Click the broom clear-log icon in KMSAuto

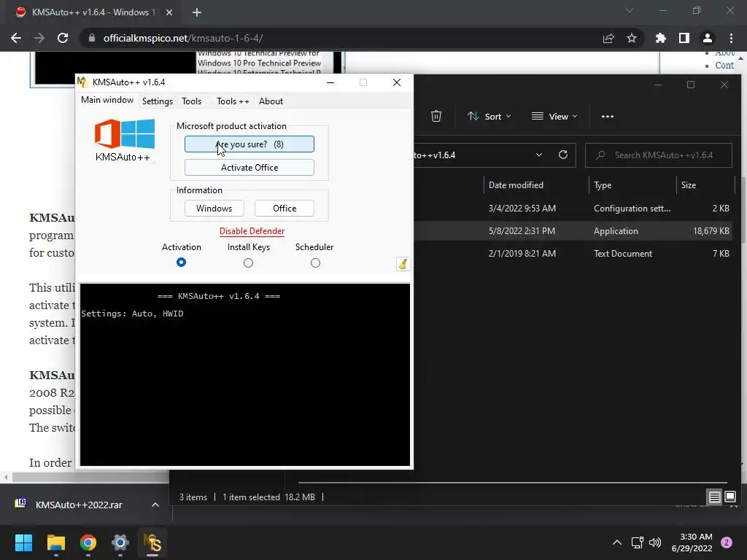pyautogui.click(x=403, y=264)
